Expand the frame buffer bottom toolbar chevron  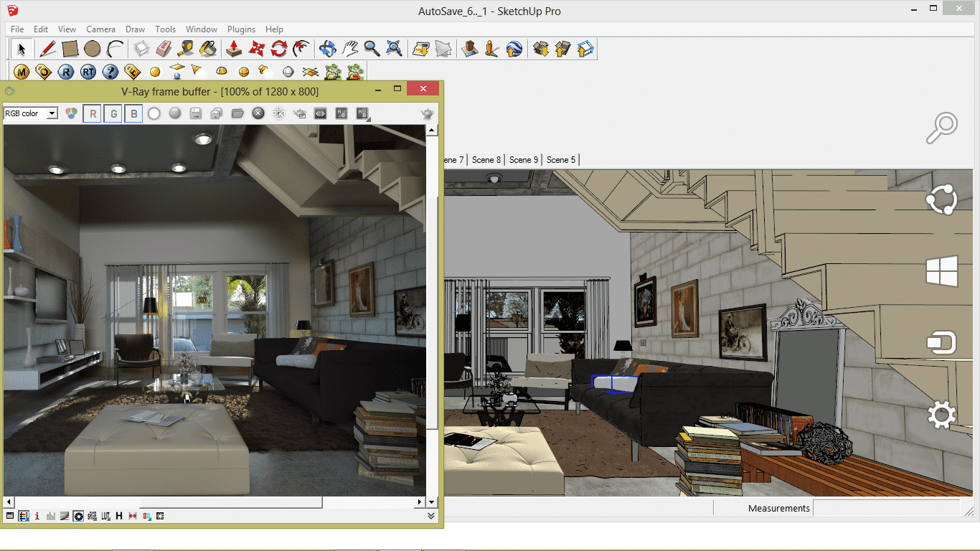coord(431,516)
